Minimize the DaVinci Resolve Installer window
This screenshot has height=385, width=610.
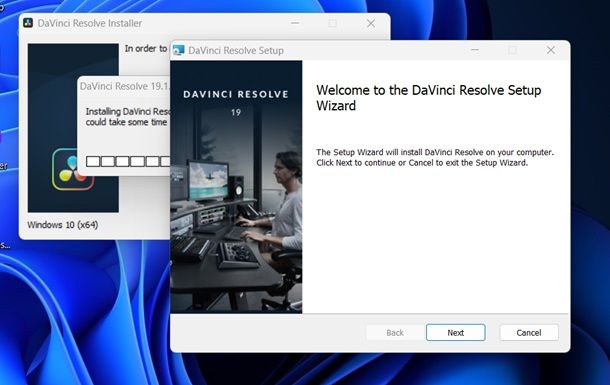(295, 23)
